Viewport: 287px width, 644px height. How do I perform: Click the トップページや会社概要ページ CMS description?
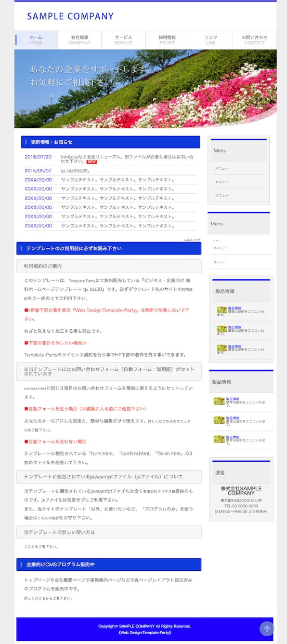[108, 584]
